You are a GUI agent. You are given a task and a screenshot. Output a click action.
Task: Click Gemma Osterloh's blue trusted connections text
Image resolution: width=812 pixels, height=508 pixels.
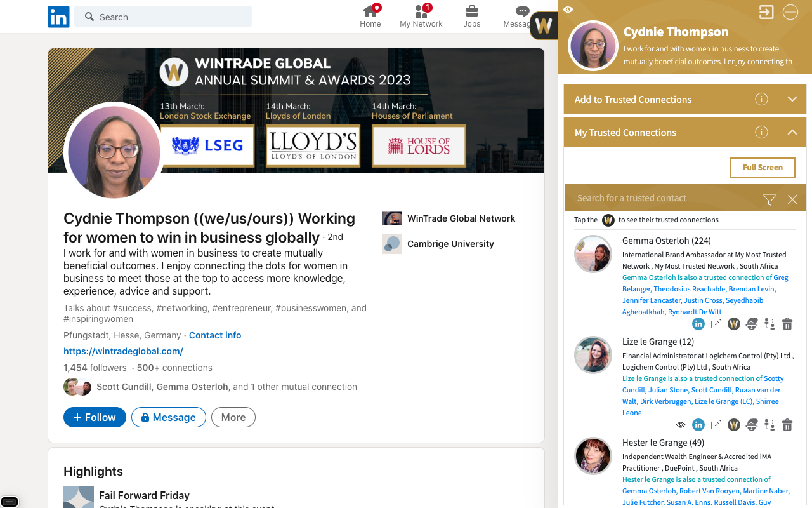click(705, 295)
